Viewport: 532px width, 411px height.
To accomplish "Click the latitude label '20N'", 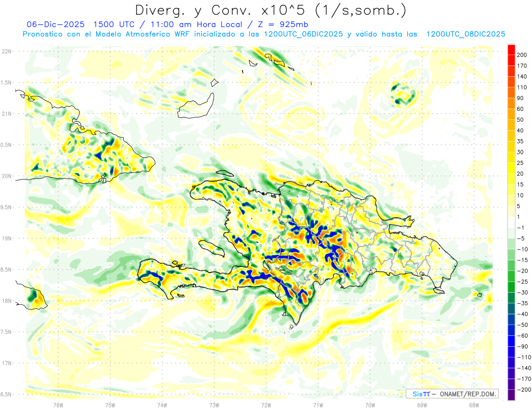I will click(x=7, y=176).
